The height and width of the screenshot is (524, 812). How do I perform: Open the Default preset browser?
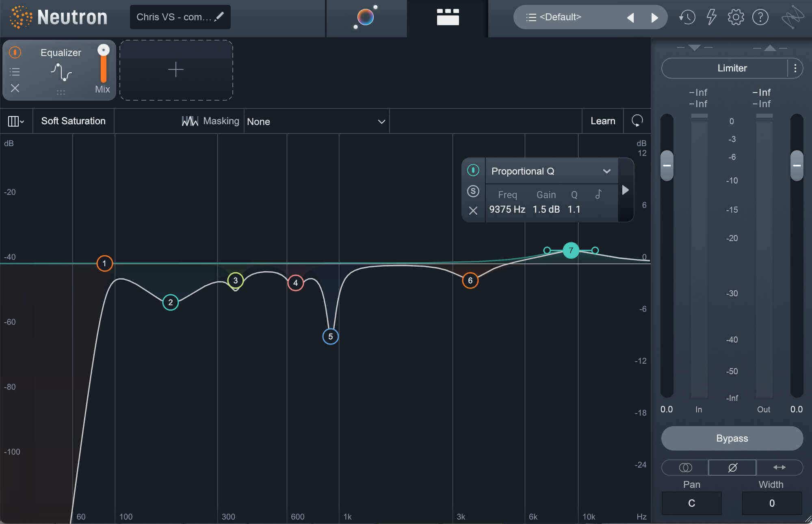click(x=560, y=17)
